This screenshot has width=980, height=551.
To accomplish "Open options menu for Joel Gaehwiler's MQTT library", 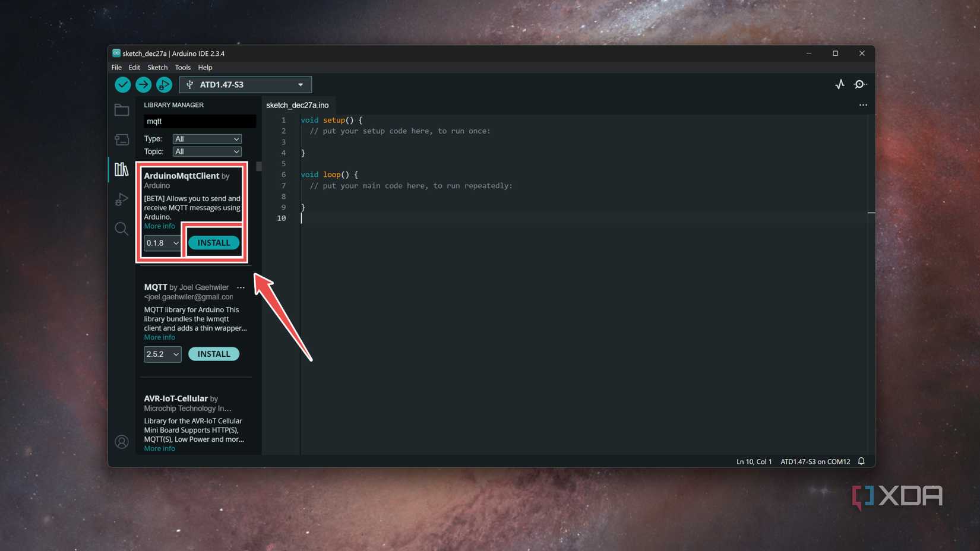I will (241, 287).
